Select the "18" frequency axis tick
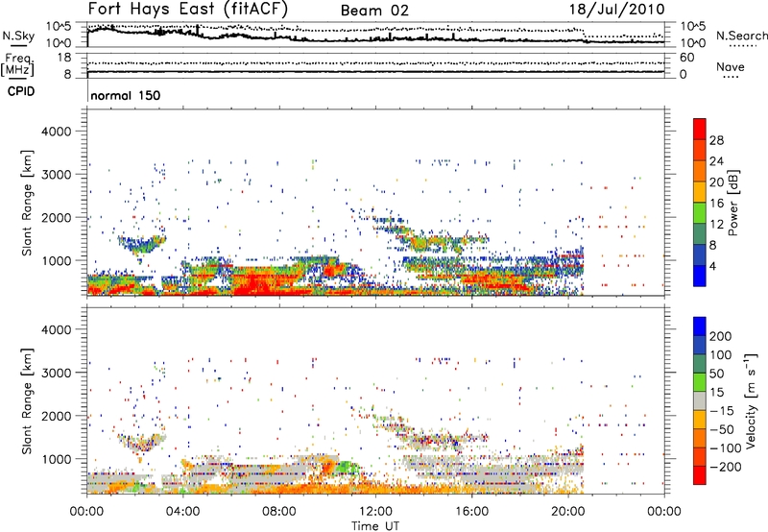Screen dimensions: 768x532 (64, 58)
